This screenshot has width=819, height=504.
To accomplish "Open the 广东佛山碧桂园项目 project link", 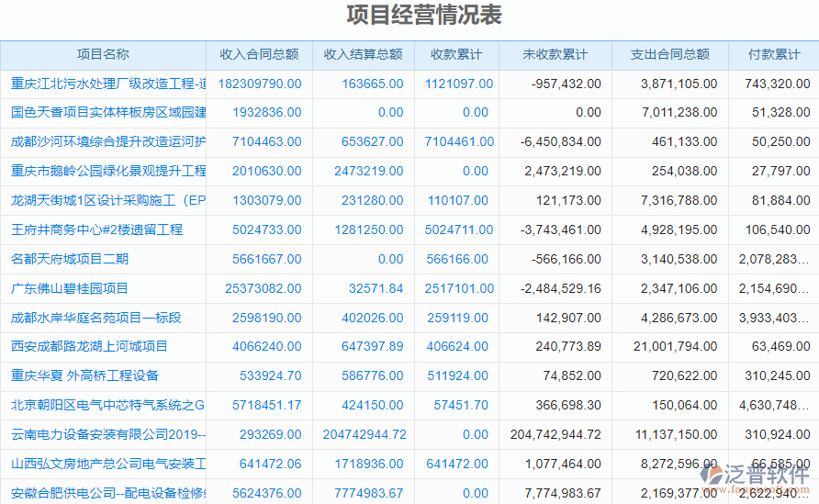I will click(x=70, y=288).
